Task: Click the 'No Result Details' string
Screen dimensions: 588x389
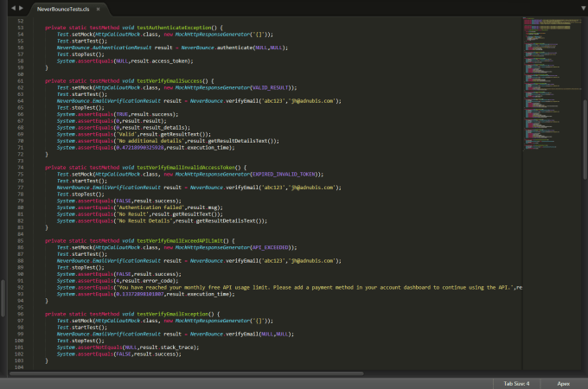Action: coord(144,221)
